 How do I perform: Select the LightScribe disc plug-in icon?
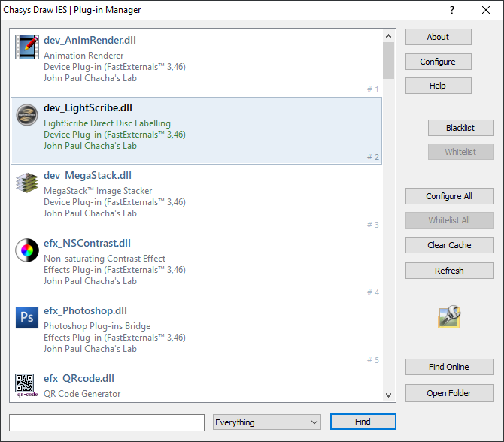point(27,114)
